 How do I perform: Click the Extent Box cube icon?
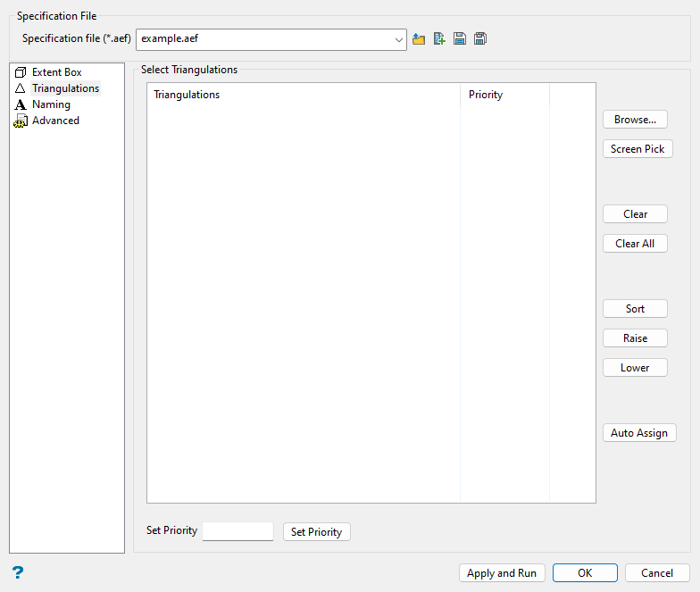[x=21, y=72]
